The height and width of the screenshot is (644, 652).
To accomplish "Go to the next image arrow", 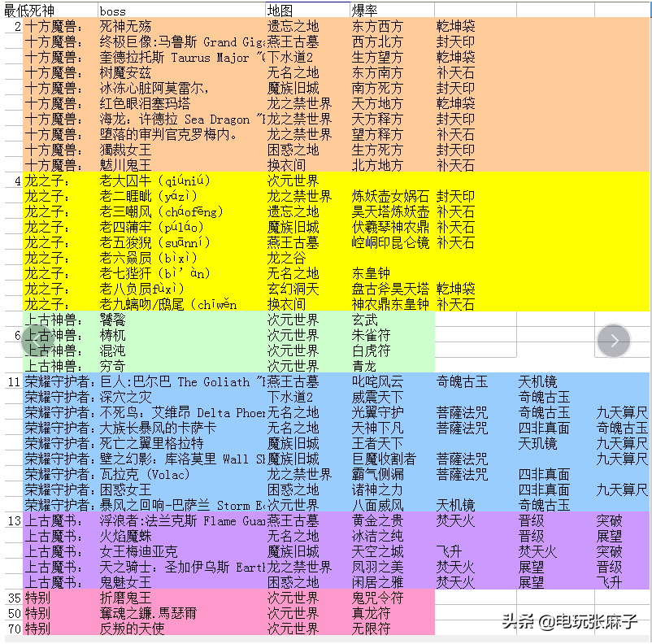I will pos(614,341).
